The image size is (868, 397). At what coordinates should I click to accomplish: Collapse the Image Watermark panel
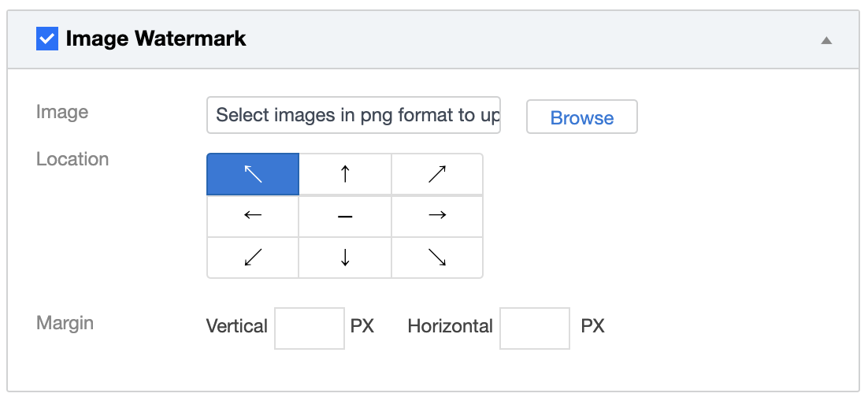pyautogui.click(x=826, y=40)
